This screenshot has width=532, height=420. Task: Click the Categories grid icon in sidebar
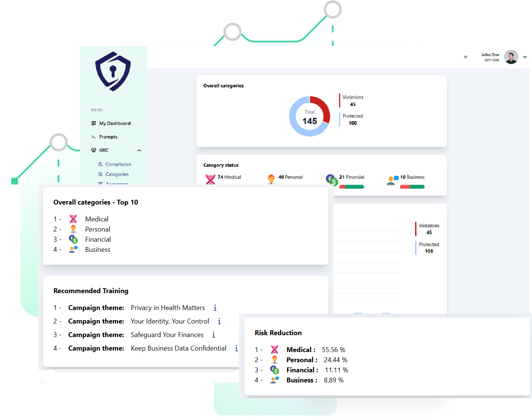(100, 174)
